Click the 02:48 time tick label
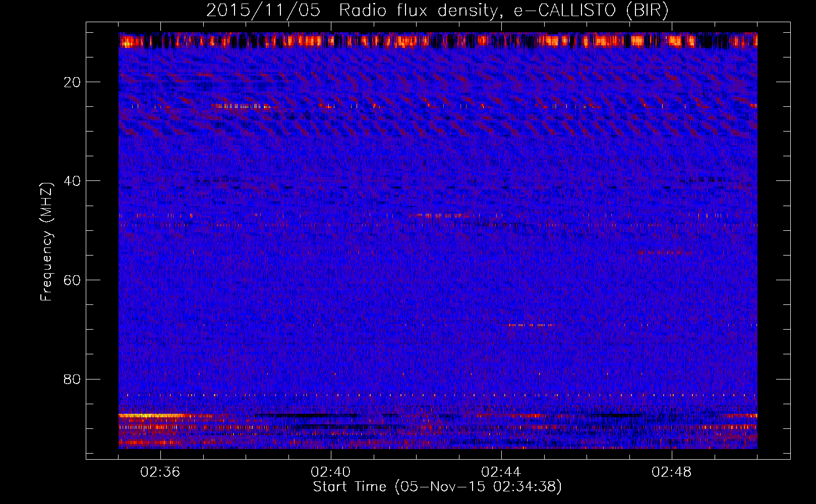 [672, 472]
